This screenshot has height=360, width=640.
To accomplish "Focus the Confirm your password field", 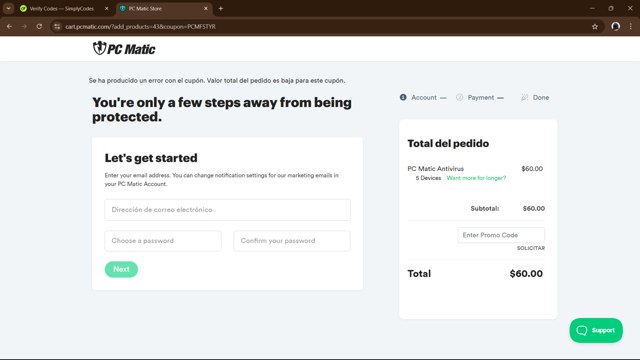I will (292, 241).
